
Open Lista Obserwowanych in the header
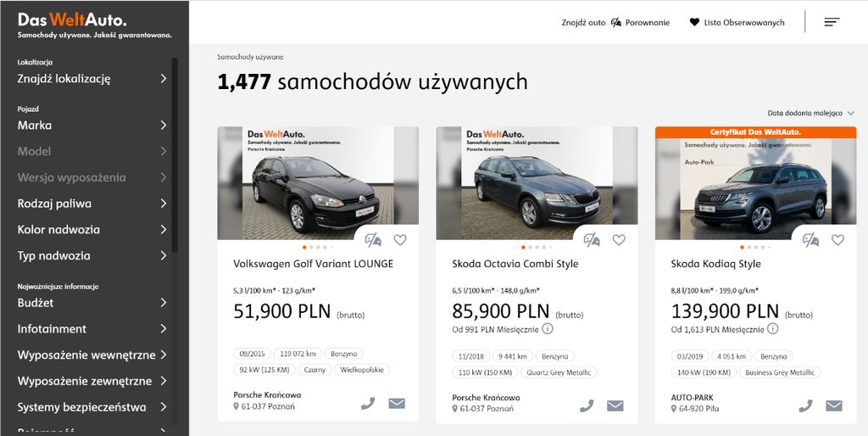pos(737,23)
